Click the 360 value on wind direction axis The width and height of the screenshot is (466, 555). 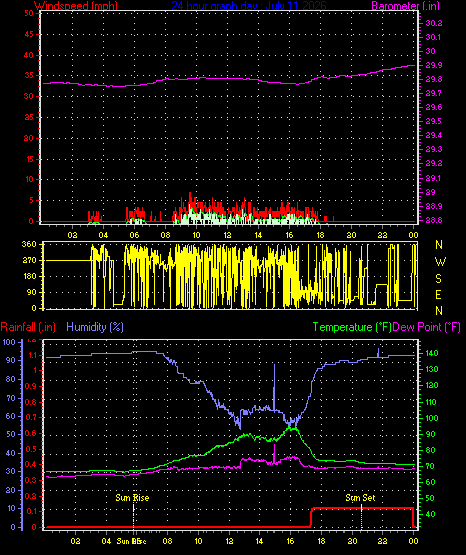(29, 244)
